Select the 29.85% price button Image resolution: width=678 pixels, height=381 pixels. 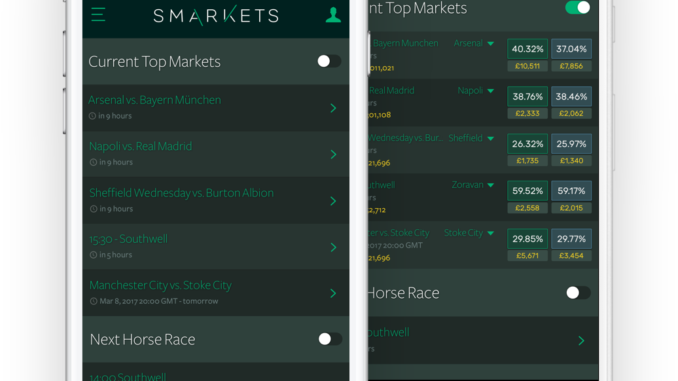[x=528, y=239]
